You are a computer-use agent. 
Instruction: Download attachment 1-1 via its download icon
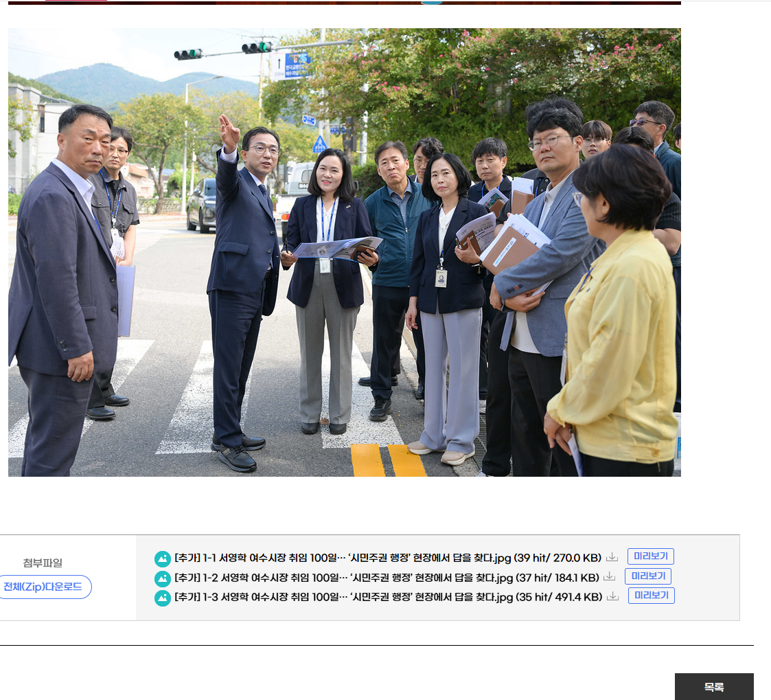pos(612,557)
